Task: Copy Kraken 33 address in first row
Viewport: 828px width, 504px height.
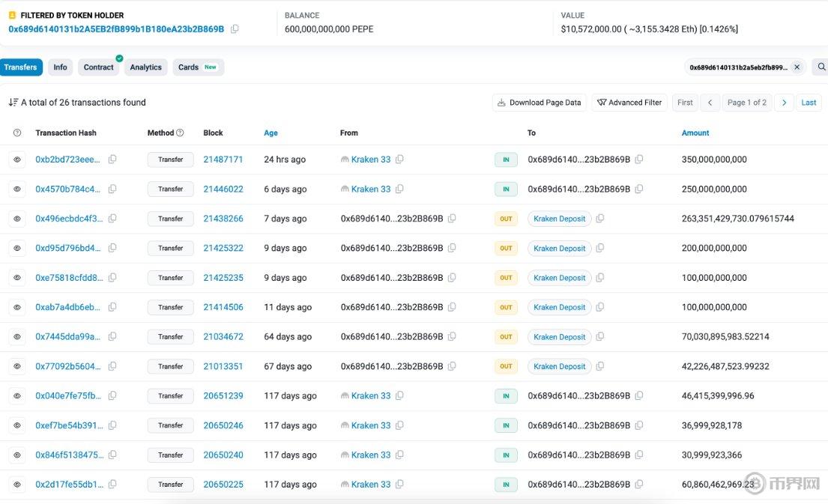Action: 400,160
